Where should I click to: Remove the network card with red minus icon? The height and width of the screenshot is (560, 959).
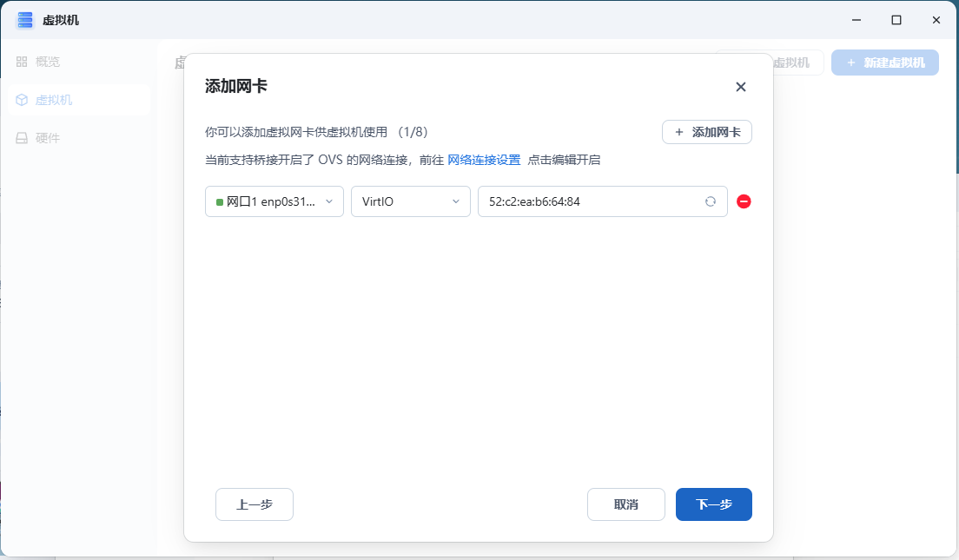744,201
